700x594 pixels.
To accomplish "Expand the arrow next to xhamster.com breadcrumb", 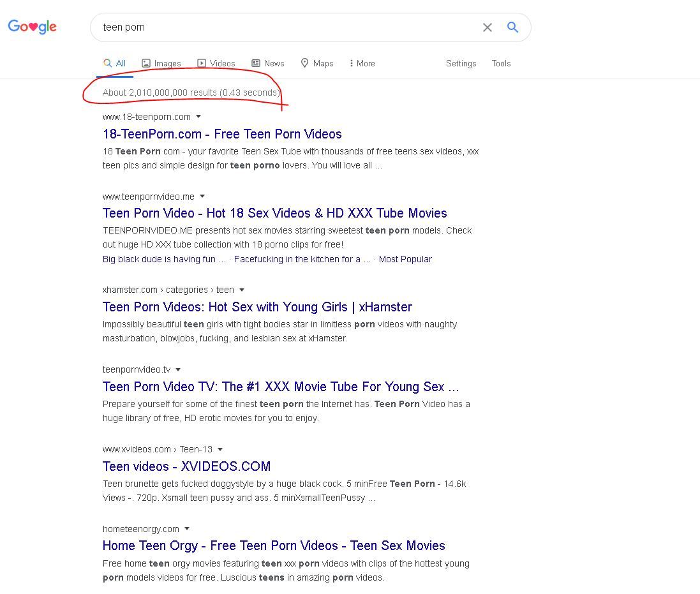I will pyautogui.click(x=242, y=290).
